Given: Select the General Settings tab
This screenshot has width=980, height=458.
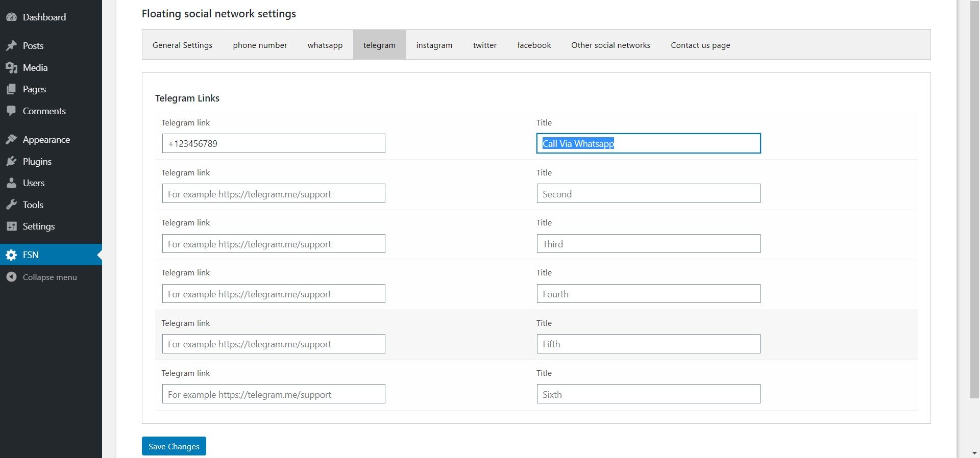Looking at the screenshot, I should 182,45.
